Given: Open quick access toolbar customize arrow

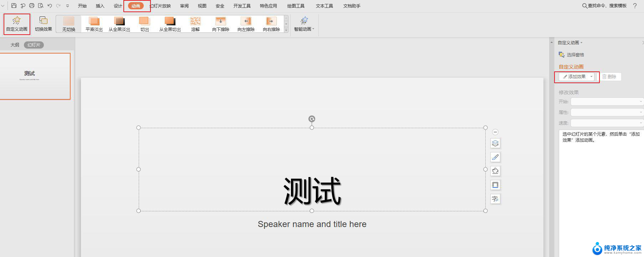Looking at the screenshot, I should [67, 6].
